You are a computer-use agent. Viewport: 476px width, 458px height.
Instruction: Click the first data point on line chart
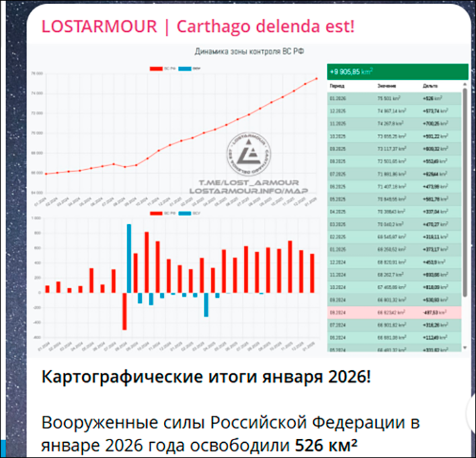[46, 174]
